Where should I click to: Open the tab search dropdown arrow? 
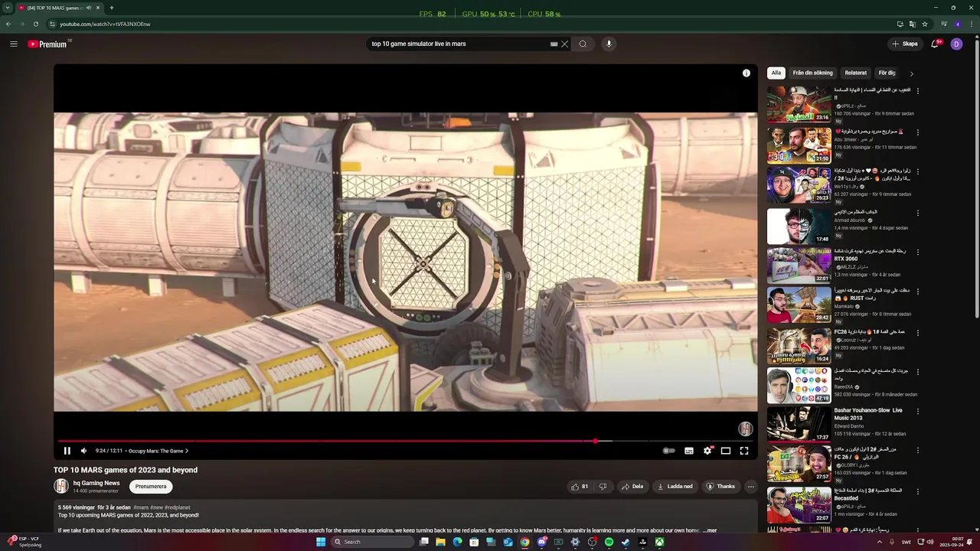[x=8, y=8]
